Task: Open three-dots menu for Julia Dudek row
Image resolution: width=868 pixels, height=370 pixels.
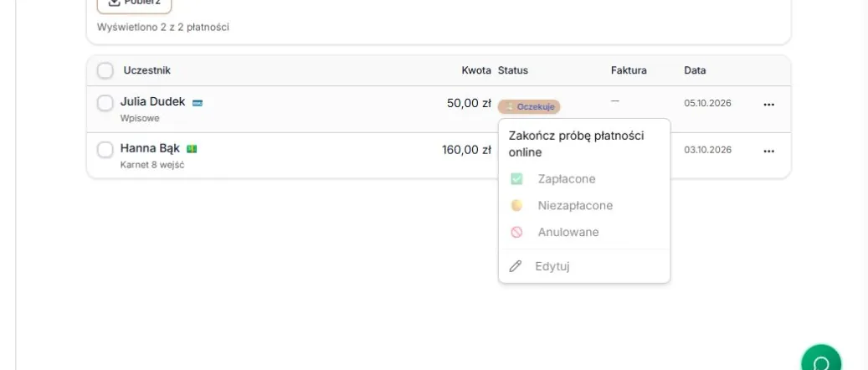Action: pos(769,104)
